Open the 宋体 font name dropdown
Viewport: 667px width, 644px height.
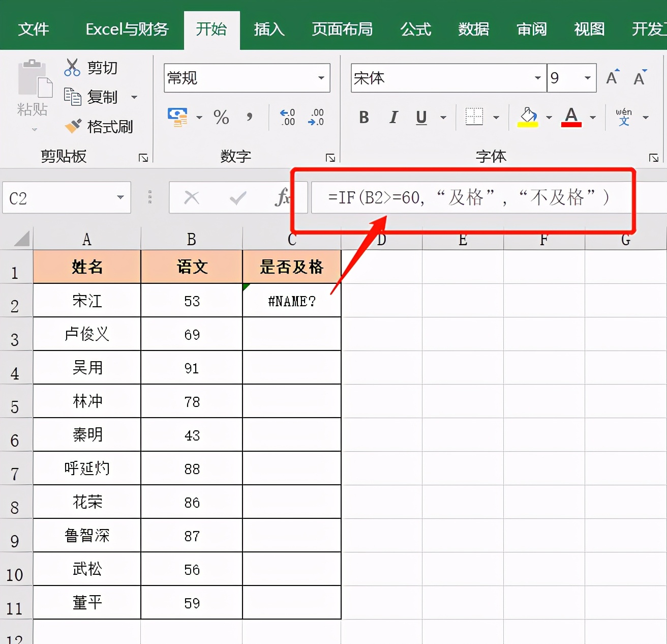click(x=537, y=78)
